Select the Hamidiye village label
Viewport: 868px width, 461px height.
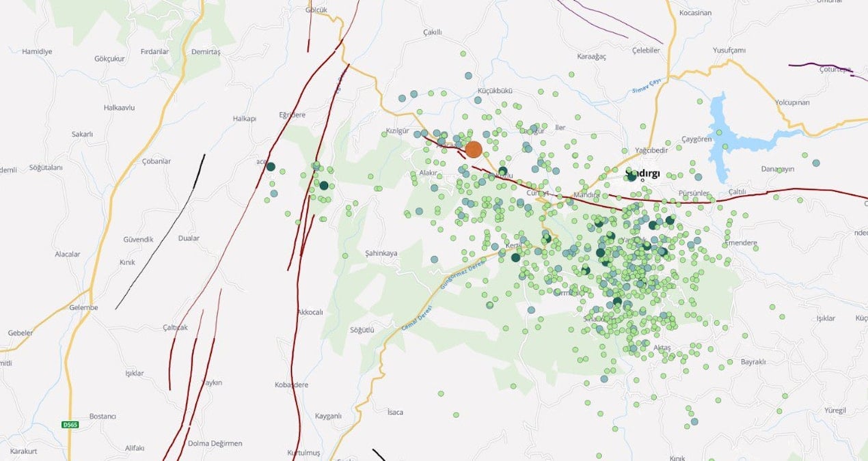pyautogui.click(x=37, y=51)
